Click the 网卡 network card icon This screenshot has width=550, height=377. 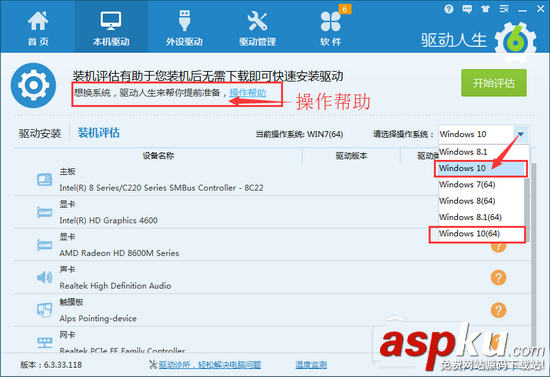(x=45, y=342)
